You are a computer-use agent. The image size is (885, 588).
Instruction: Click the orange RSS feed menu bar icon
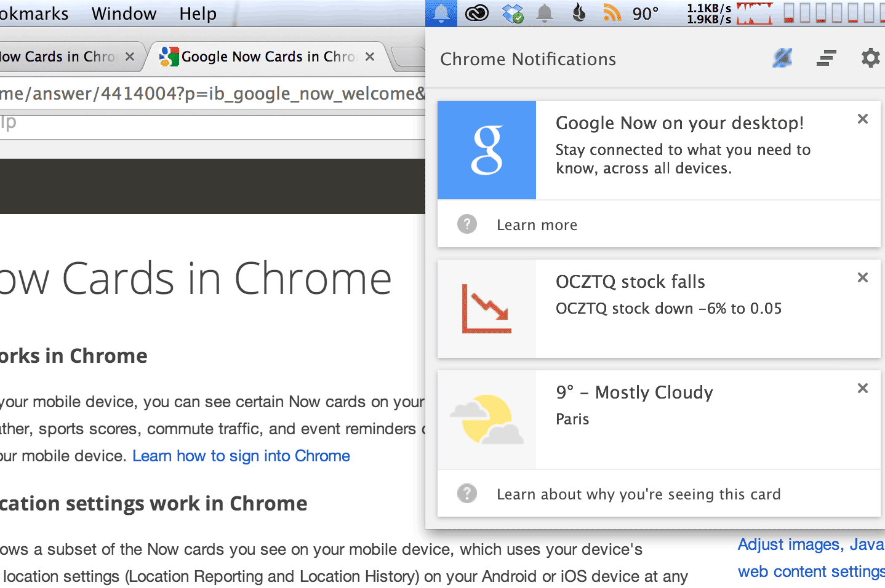[612, 13]
